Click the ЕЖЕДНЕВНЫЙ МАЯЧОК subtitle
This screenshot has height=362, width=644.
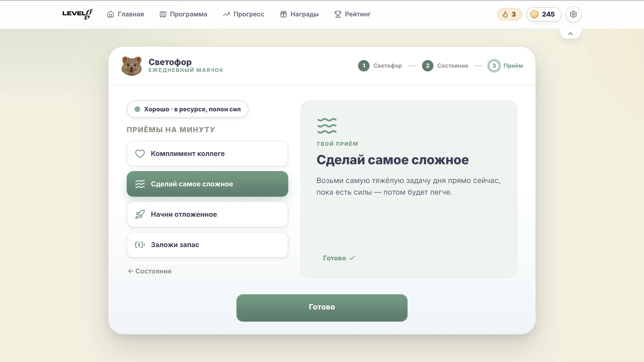[186, 70]
